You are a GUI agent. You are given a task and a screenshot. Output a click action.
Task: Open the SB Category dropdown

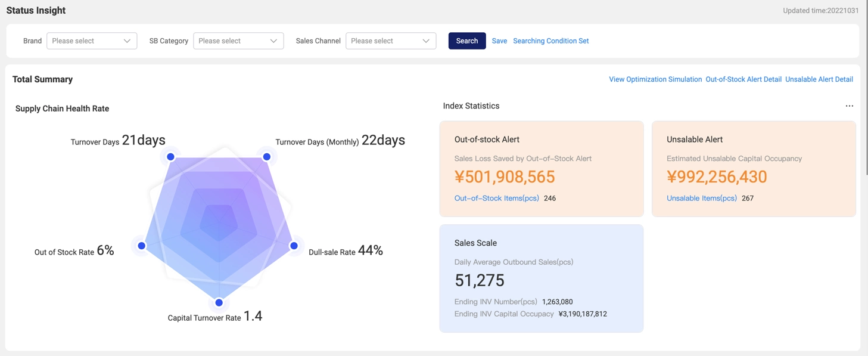(x=238, y=41)
